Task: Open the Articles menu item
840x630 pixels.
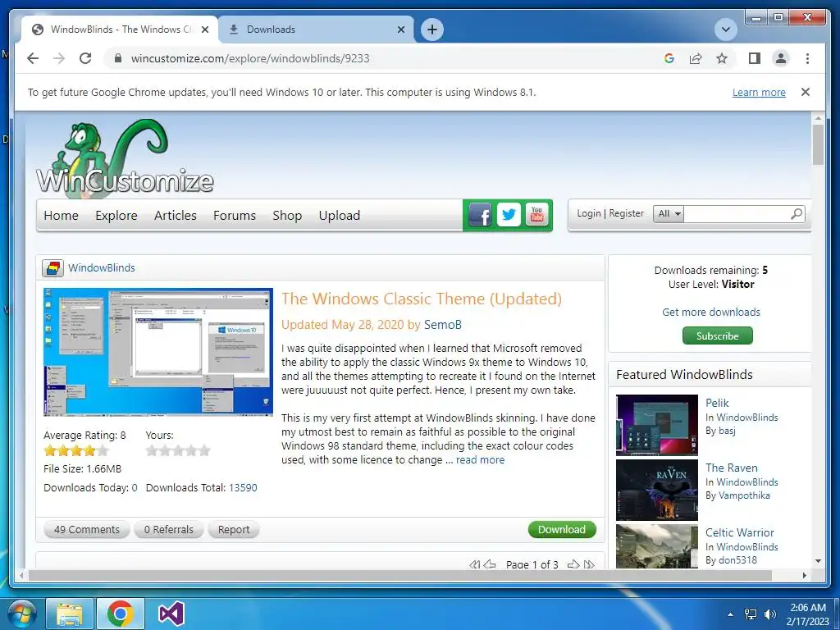Action: point(176,216)
